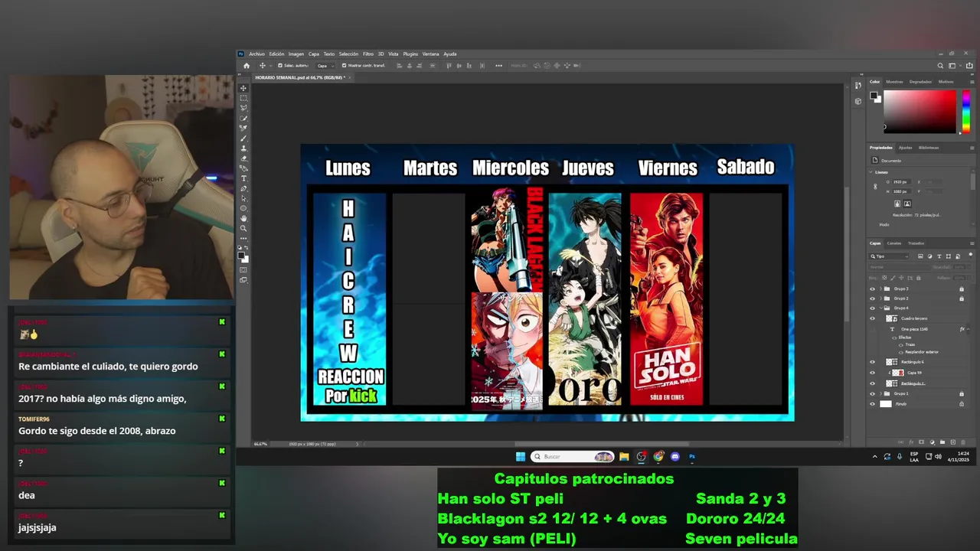Expand the Grupo 2 folder arrow
Screen dimensions: 980x551
pos(880,298)
